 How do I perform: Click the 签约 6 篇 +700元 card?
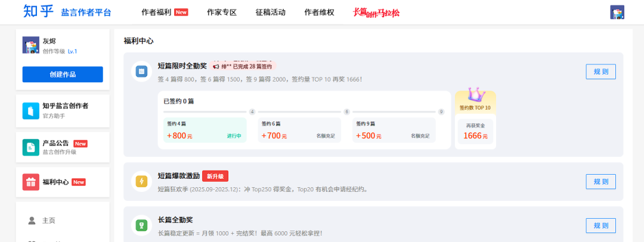click(299, 131)
